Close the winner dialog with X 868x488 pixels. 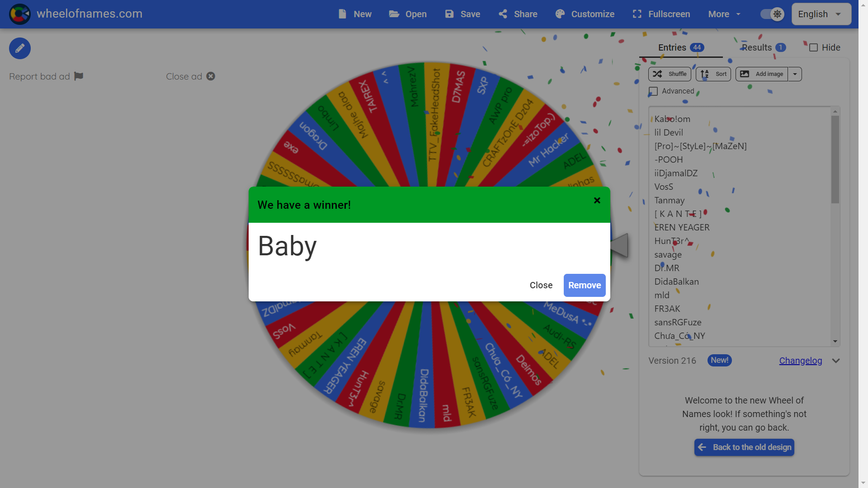(x=597, y=200)
